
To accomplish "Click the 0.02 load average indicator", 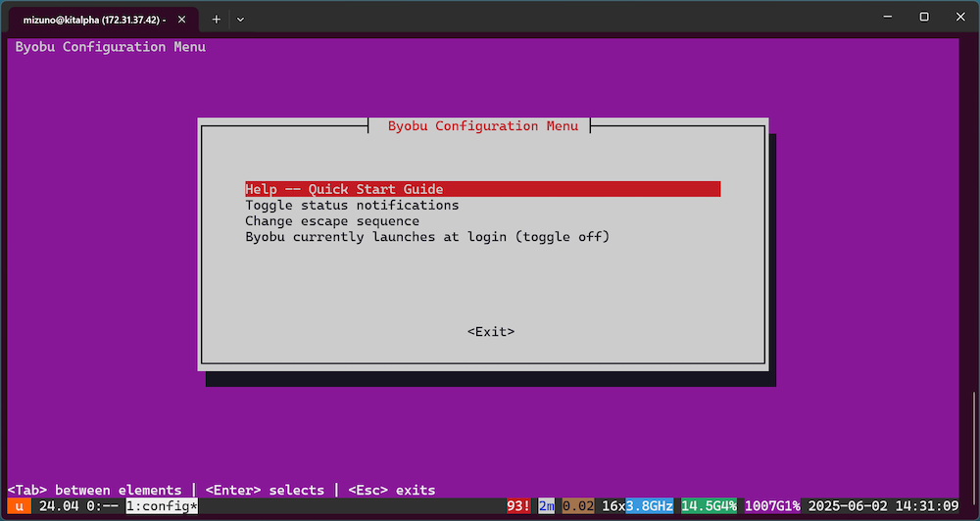I will (x=578, y=506).
